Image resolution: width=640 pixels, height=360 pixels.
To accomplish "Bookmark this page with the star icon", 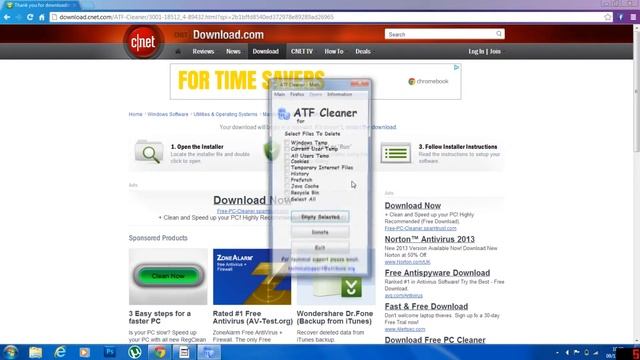I will 608,17.
